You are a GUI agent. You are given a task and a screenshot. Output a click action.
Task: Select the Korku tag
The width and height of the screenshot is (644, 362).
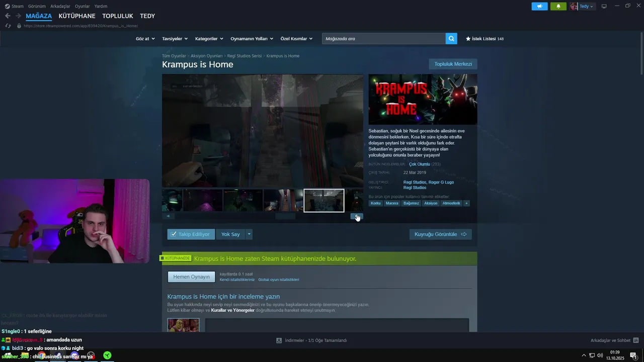[376, 203]
